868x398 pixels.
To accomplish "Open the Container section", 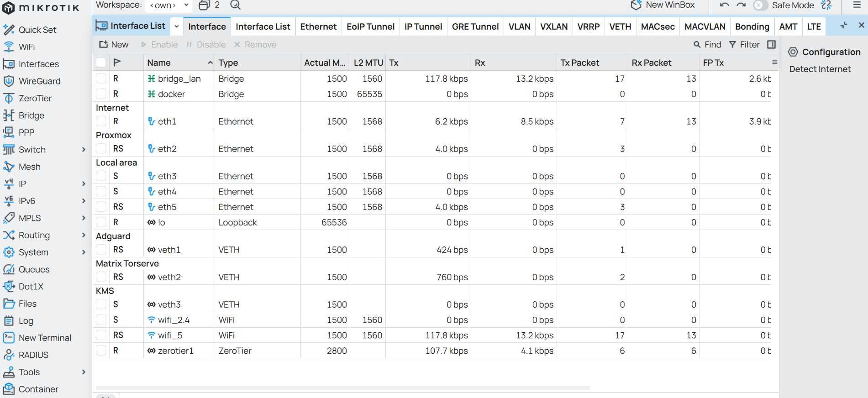I will pyautogui.click(x=31, y=389).
